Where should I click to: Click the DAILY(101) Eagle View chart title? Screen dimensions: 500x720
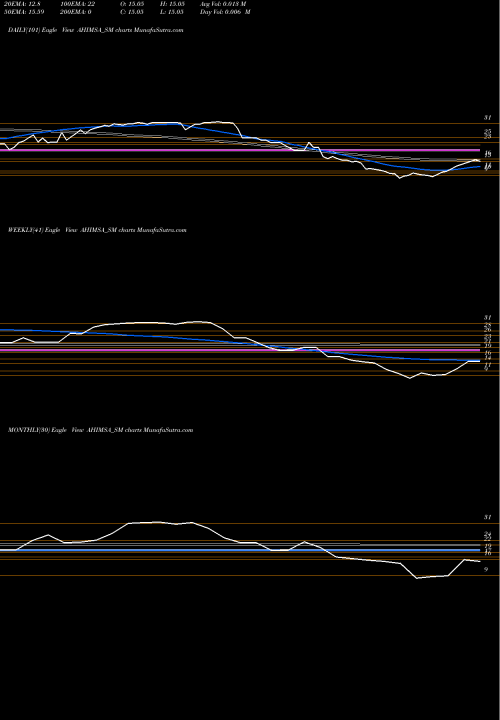pos(96,30)
